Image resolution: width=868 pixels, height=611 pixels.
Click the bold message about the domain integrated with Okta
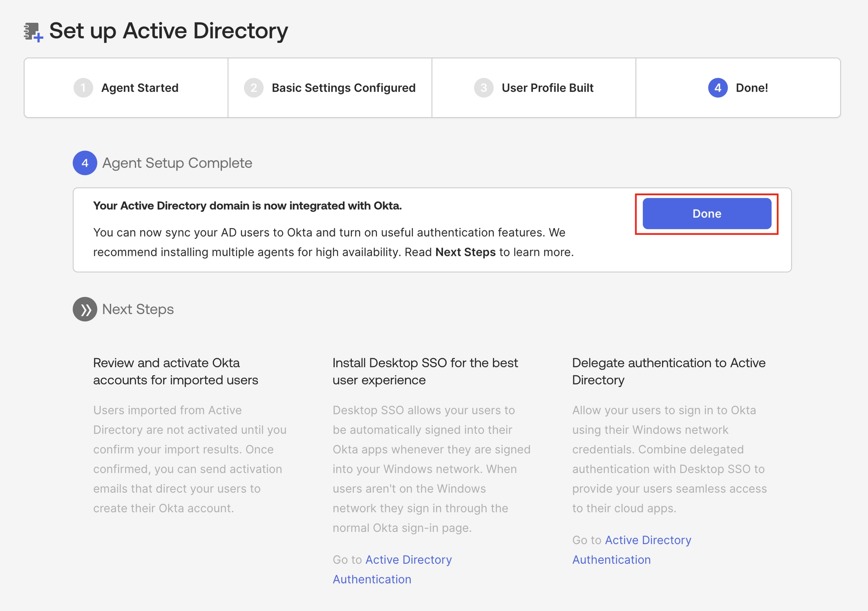(x=248, y=206)
